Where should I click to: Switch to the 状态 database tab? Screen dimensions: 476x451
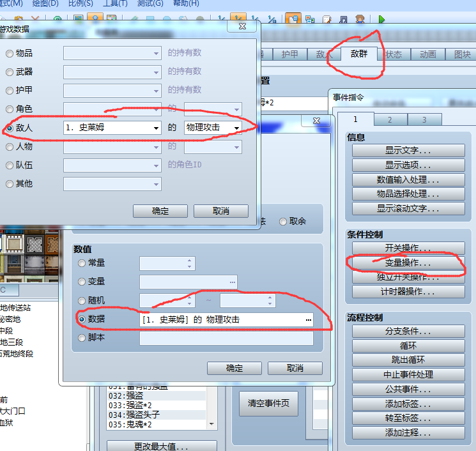pyautogui.click(x=394, y=55)
